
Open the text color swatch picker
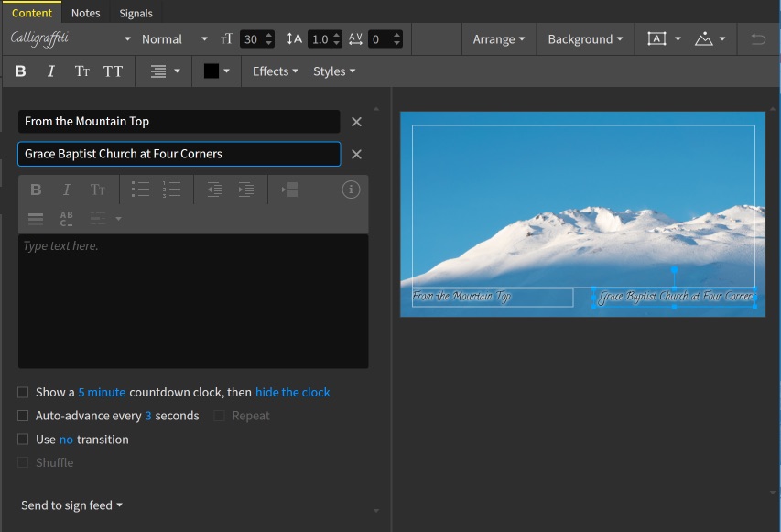216,71
